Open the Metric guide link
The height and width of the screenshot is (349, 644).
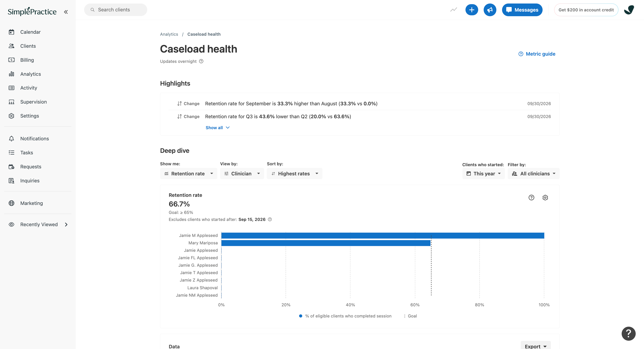click(x=537, y=54)
